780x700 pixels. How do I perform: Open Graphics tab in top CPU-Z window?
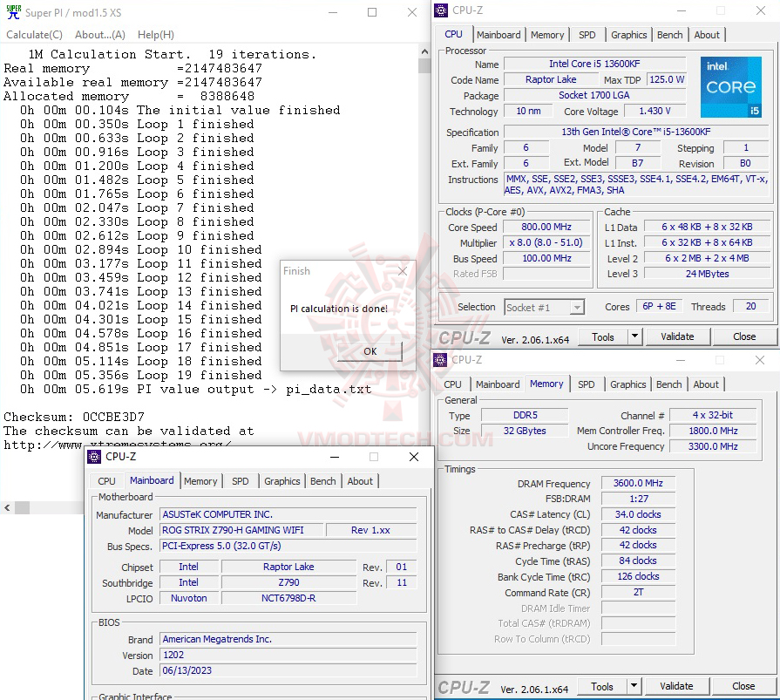pyautogui.click(x=628, y=35)
